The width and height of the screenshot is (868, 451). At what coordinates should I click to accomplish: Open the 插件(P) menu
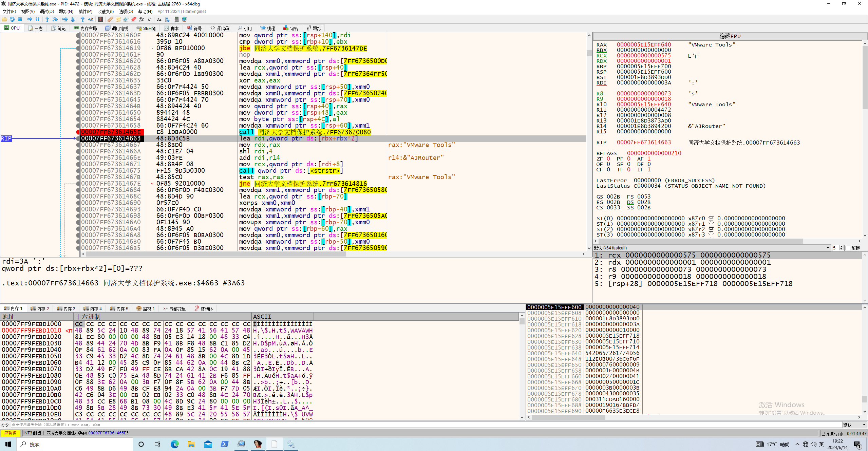[x=86, y=12]
